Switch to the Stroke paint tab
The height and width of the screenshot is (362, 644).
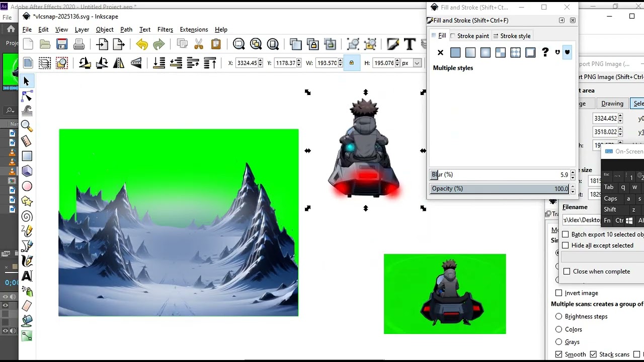click(x=469, y=36)
